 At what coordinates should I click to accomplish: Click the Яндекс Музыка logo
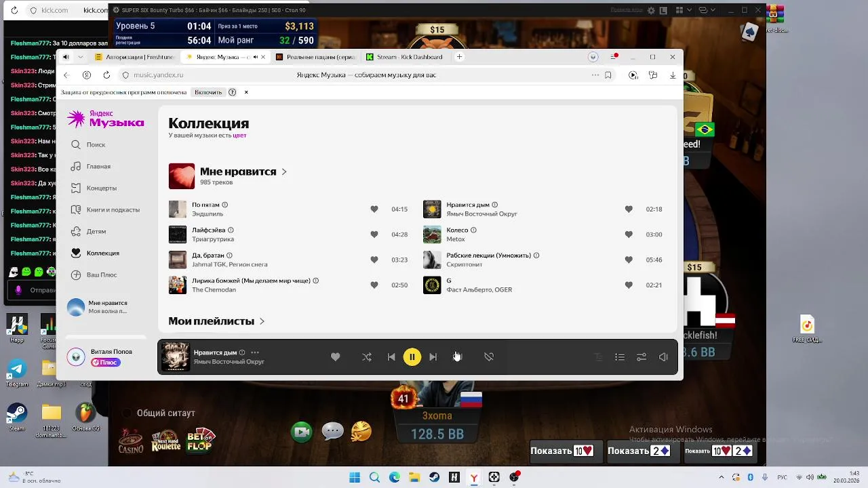click(x=106, y=119)
